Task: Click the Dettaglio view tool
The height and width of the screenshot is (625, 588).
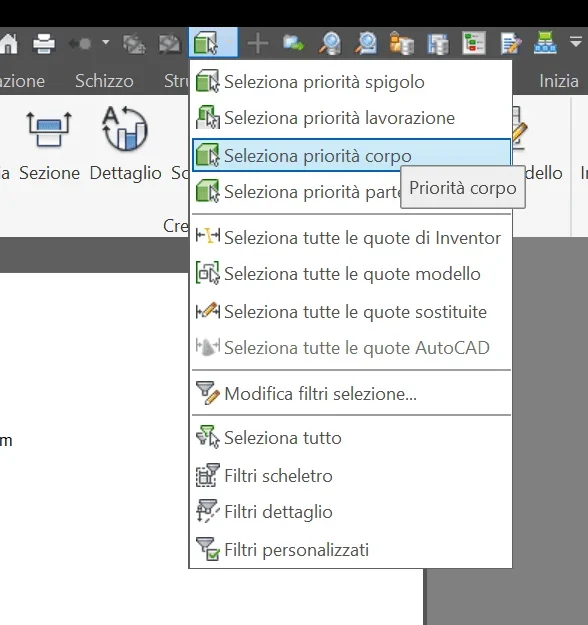Action: click(126, 144)
